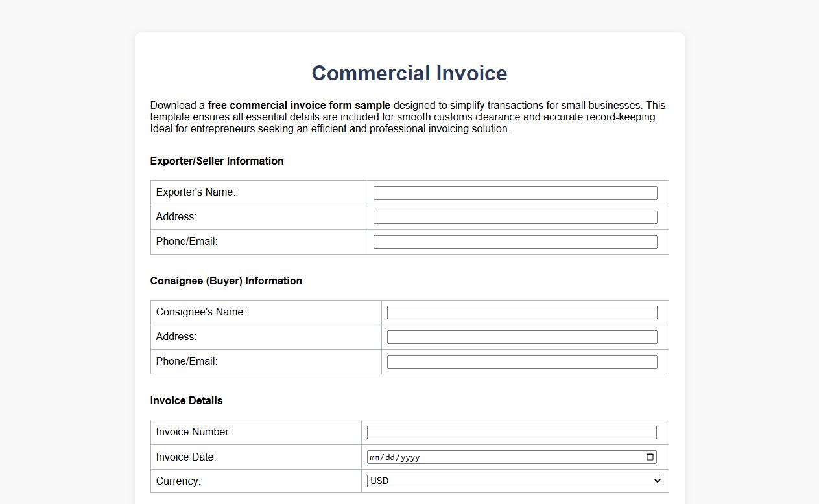
Task: Click the bold free commercial invoice form sample text
Action: click(298, 105)
